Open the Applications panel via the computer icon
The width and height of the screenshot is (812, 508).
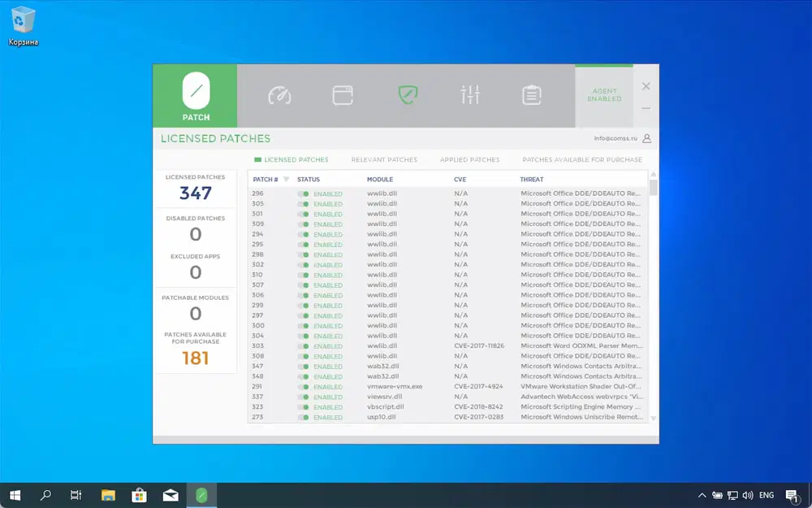pyautogui.click(x=343, y=95)
